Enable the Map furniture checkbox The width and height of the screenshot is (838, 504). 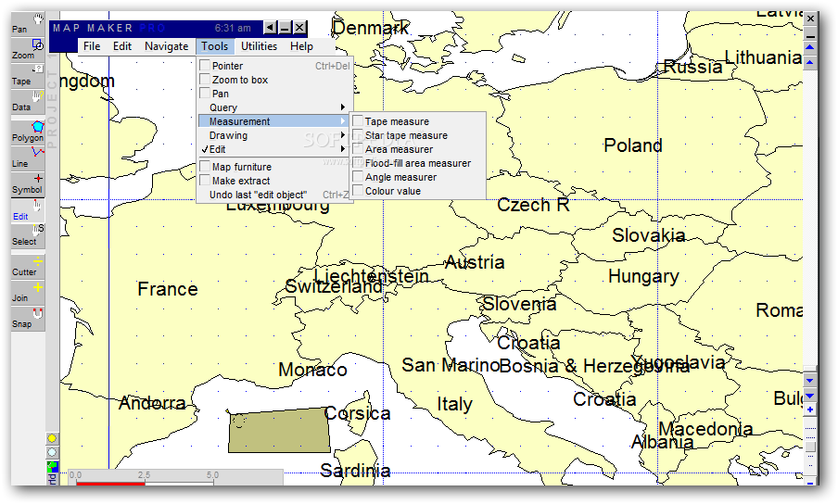tap(205, 166)
